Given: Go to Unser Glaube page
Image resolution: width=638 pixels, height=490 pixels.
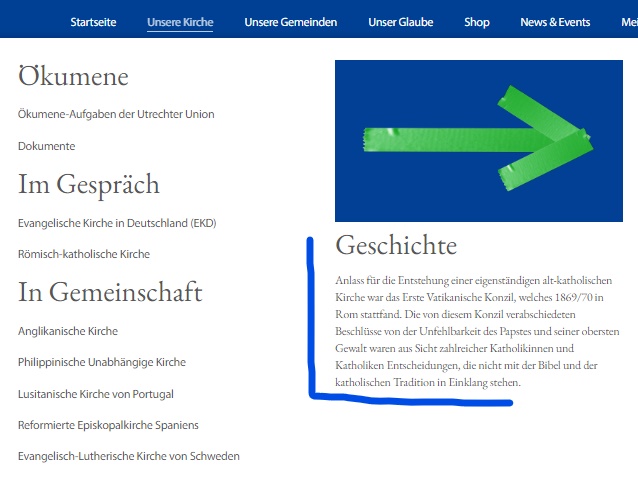Looking at the screenshot, I should point(400,22).
